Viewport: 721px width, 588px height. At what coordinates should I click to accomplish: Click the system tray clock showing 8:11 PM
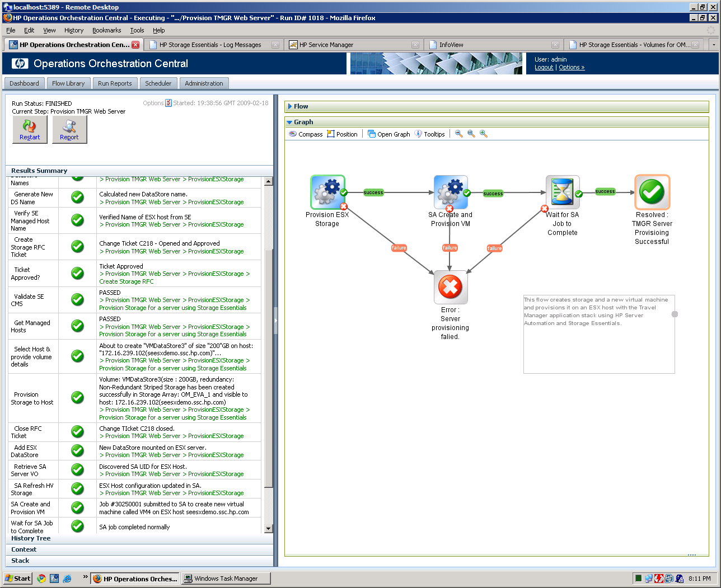pyautogui.click(x=700, y=578)
